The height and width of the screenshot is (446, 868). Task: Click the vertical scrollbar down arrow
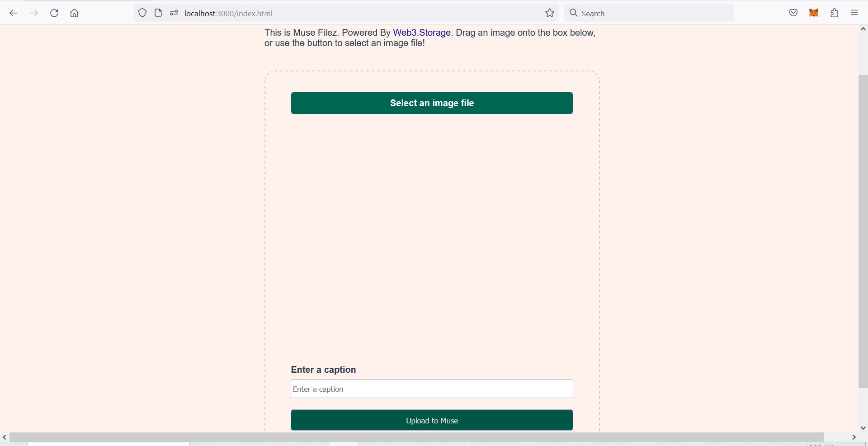[863, 427]
